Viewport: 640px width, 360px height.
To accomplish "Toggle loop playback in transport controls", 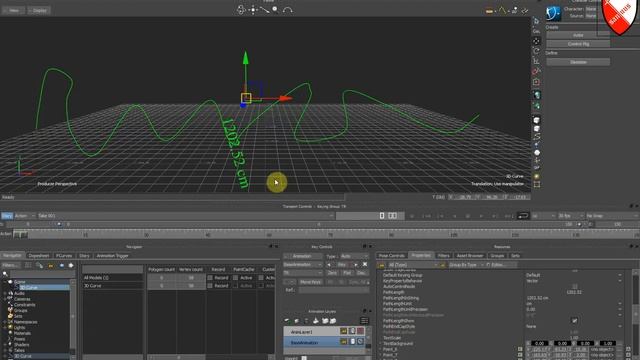I will tap(522, 216).
